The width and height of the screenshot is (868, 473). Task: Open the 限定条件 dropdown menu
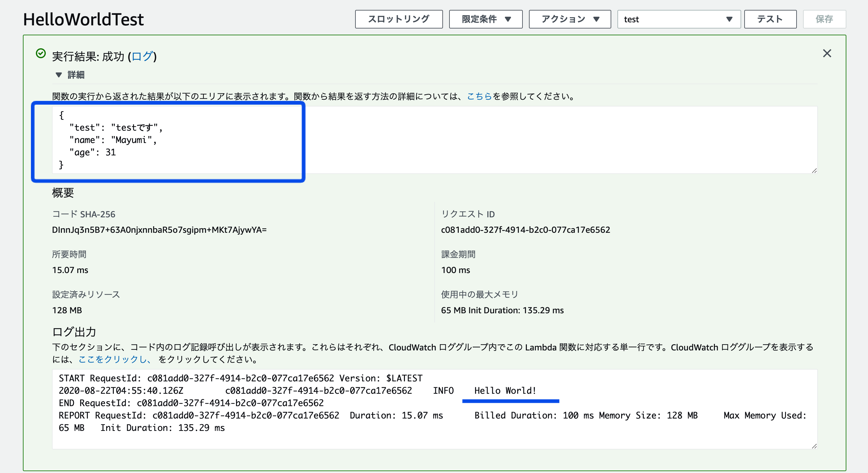tap(486, 19)
